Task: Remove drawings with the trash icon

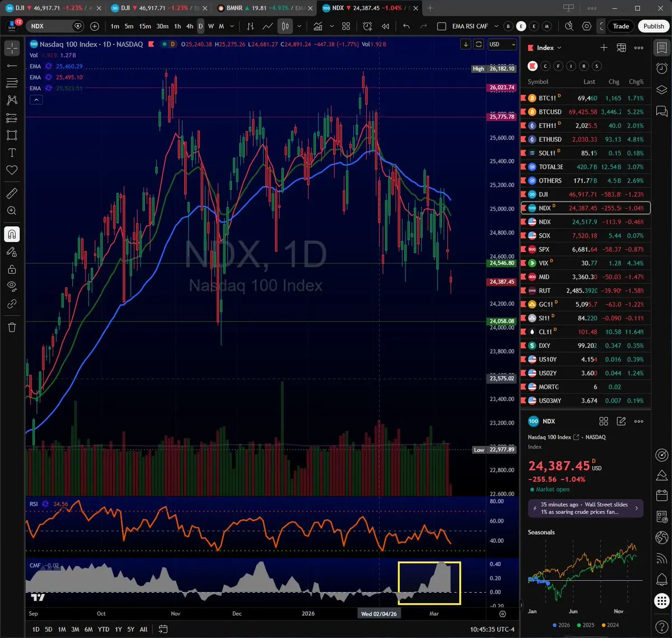Action: pyautogui.click(x=12, y=327)
